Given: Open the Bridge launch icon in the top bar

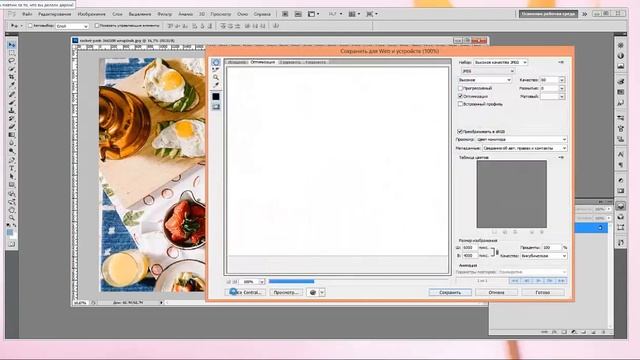Looking at the screenshot, I should pyautogui.click(x=285, y=14).
